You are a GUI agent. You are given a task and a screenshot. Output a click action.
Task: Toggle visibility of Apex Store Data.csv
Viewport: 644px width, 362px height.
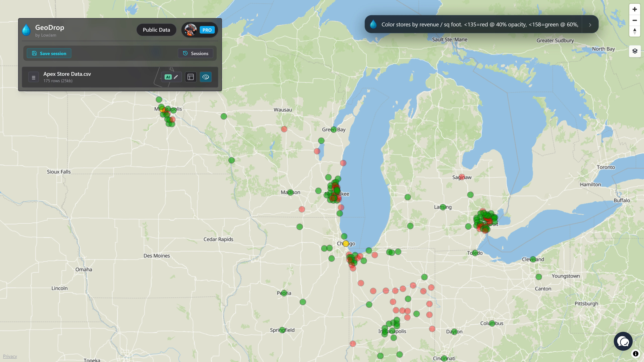point(206,77)
